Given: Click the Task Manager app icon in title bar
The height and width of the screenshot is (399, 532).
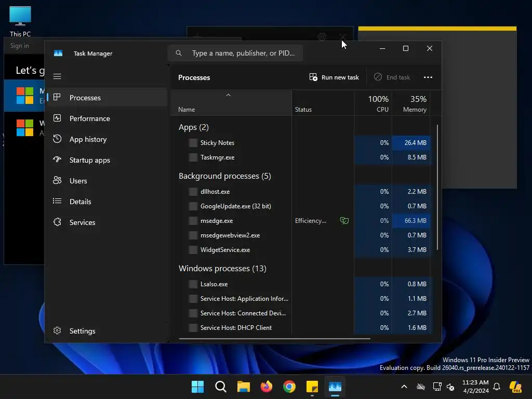Looking at the screenshot, I should [58, 54].
